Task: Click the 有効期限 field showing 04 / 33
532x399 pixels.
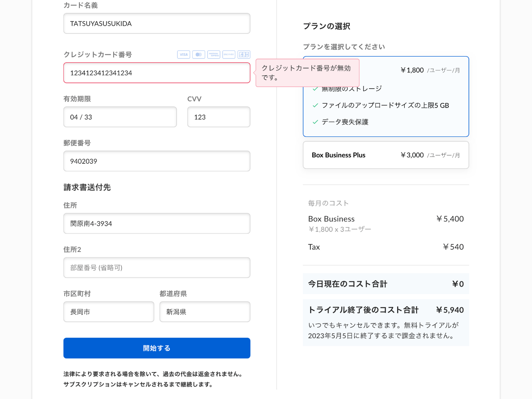Action: [120, 117]
